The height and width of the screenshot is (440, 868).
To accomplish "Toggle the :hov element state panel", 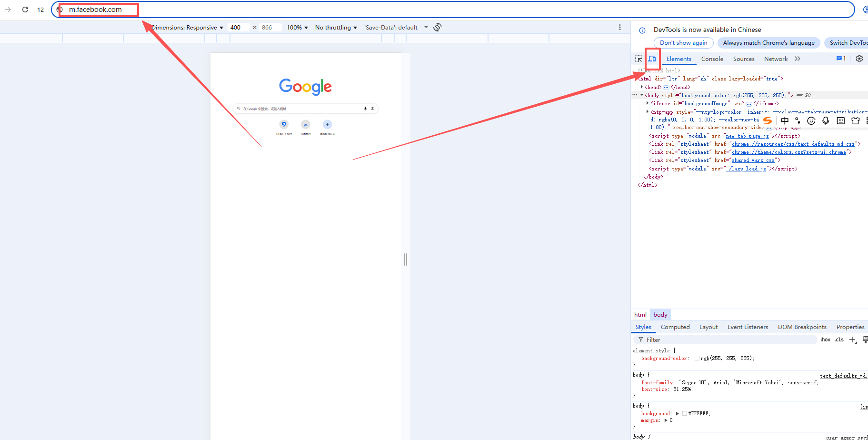I will tap(825, 340).
